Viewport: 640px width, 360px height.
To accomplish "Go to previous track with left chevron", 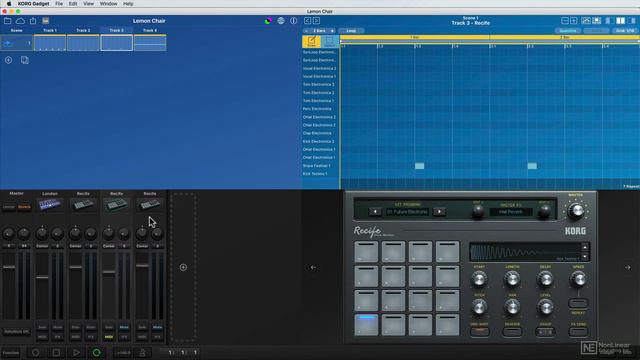I will [307, 21].
